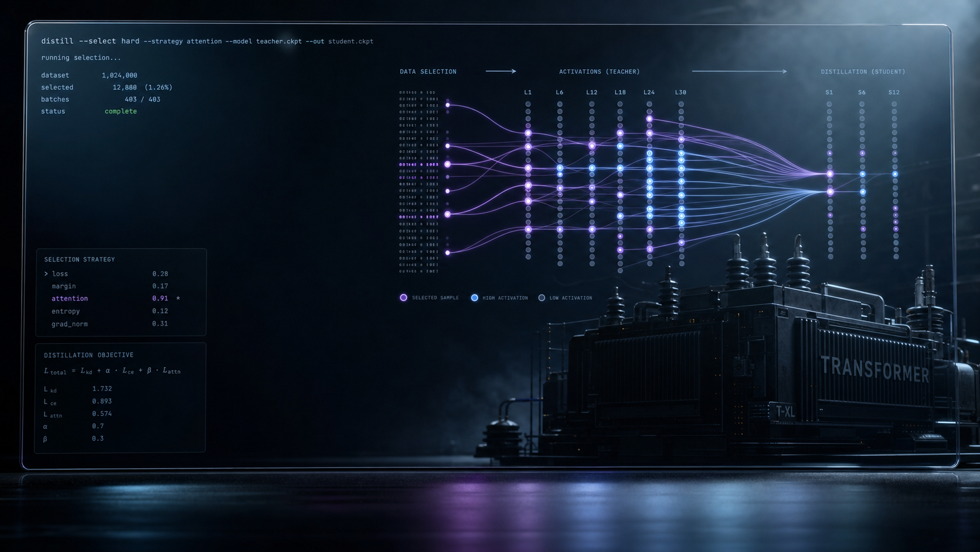Click the TRANSFORMER label on the machine
This screenshot has width=980, height=552.
pos(874,369)
